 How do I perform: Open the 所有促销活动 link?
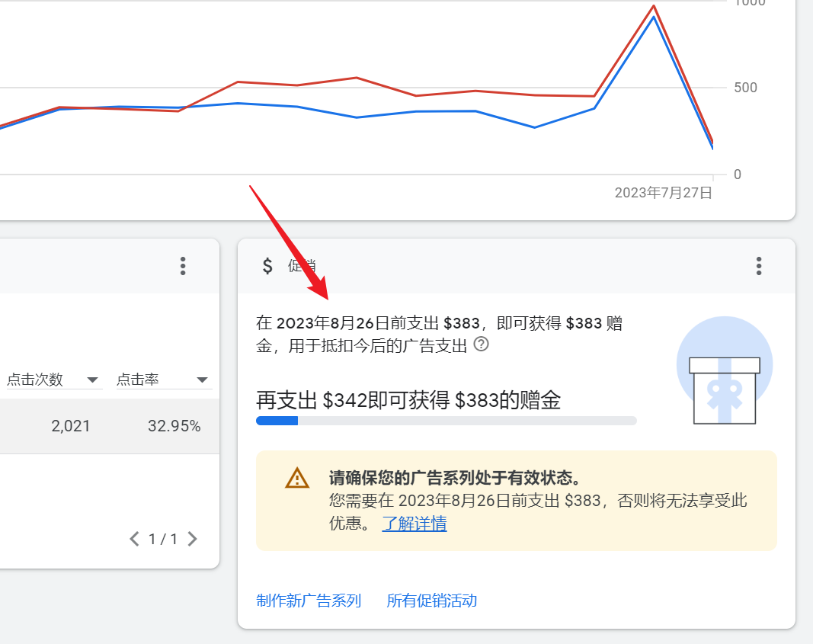pyautogui.click(x=432, y=601)
